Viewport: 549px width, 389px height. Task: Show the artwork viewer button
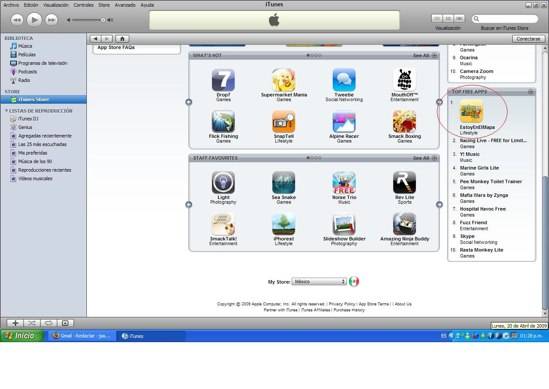pyautogui.click(x=65, y=323)
